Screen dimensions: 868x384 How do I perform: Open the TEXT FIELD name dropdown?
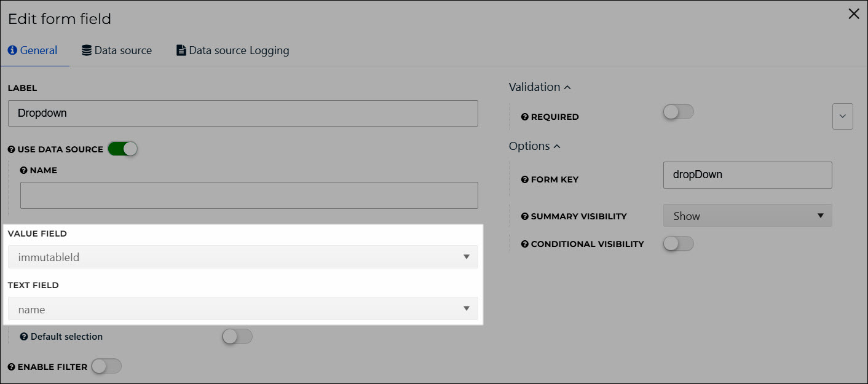pos(243,309)
